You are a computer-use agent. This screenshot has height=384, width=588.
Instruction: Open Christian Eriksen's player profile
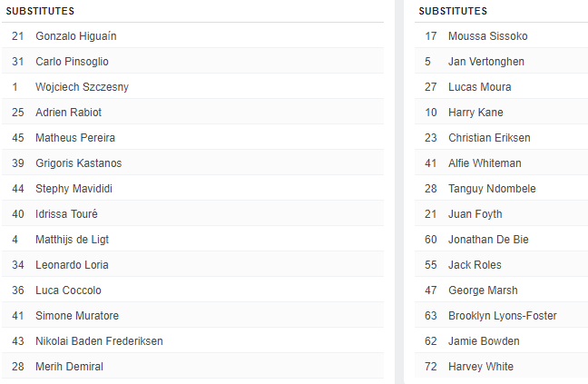point(489,138)
